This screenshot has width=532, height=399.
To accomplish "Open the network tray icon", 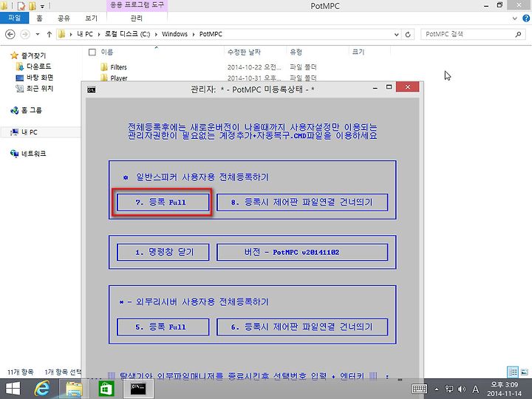I will 449,389.
